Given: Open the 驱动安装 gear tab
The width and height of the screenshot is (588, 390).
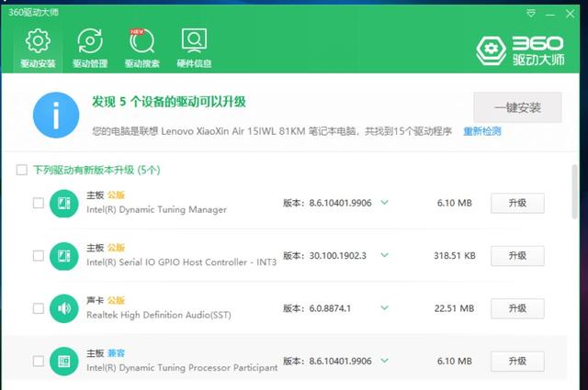Looking at the screenshot, I should 38,49.
